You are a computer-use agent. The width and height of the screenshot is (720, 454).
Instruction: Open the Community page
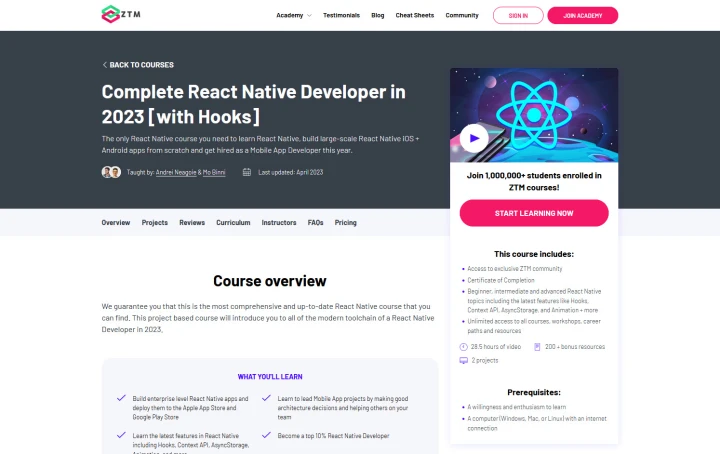[x=462, y=15]
